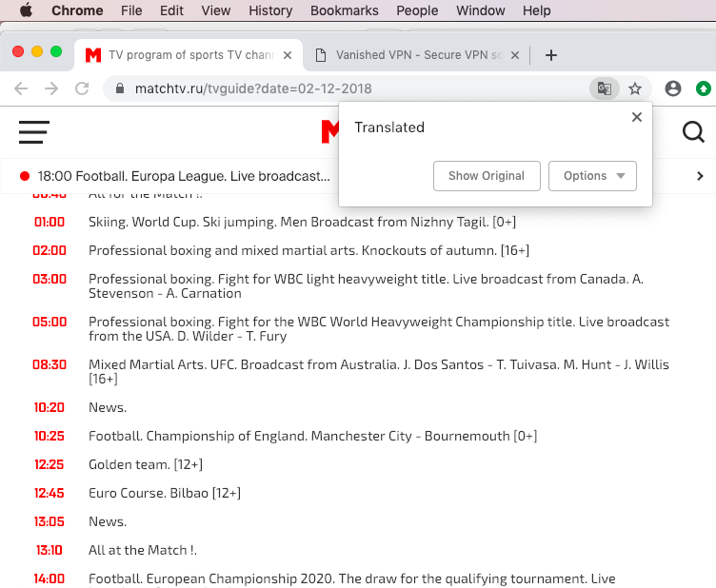Go back to previous page

pyautogui.click(x=21, y=88)
